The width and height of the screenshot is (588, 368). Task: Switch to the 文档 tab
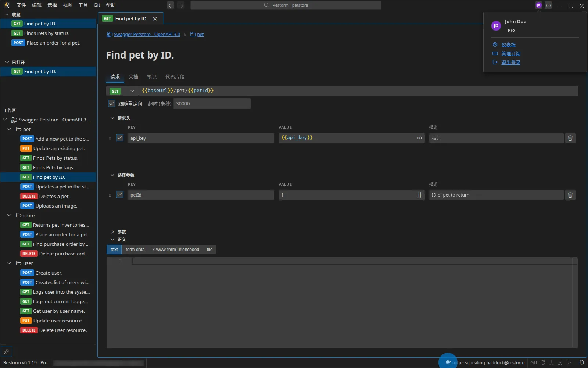point(133,77)
